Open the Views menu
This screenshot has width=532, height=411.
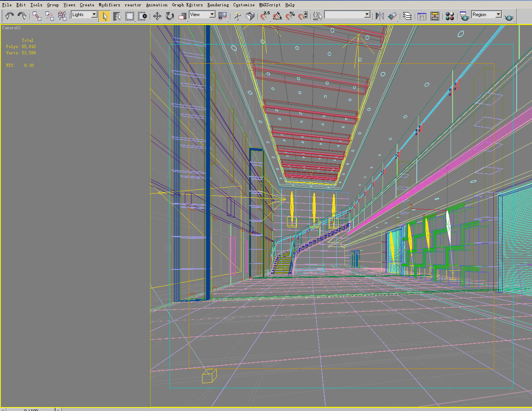click(x=69, y=5)
